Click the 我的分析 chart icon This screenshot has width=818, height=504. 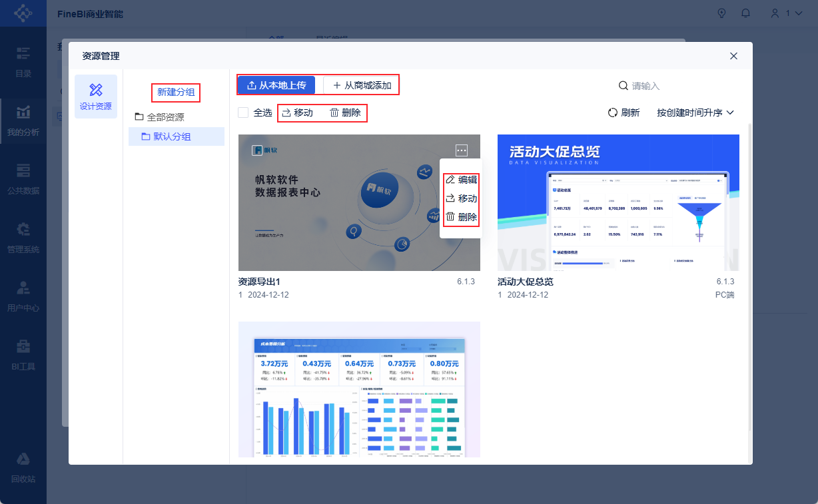(x=23, y=111)
